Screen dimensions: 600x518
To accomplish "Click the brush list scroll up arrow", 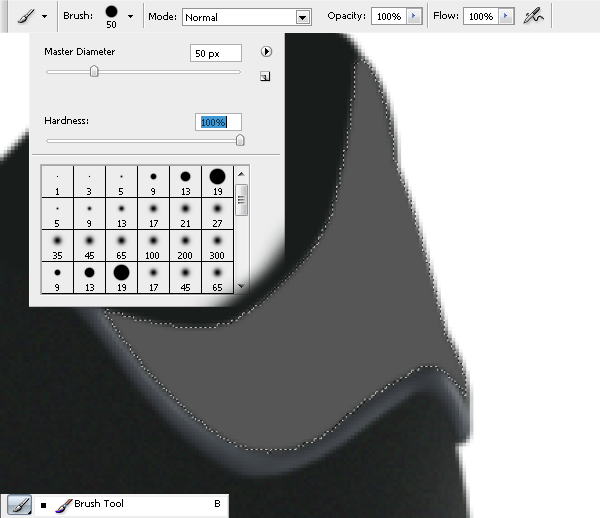I will pyautogui.click(x=241, y=174).
